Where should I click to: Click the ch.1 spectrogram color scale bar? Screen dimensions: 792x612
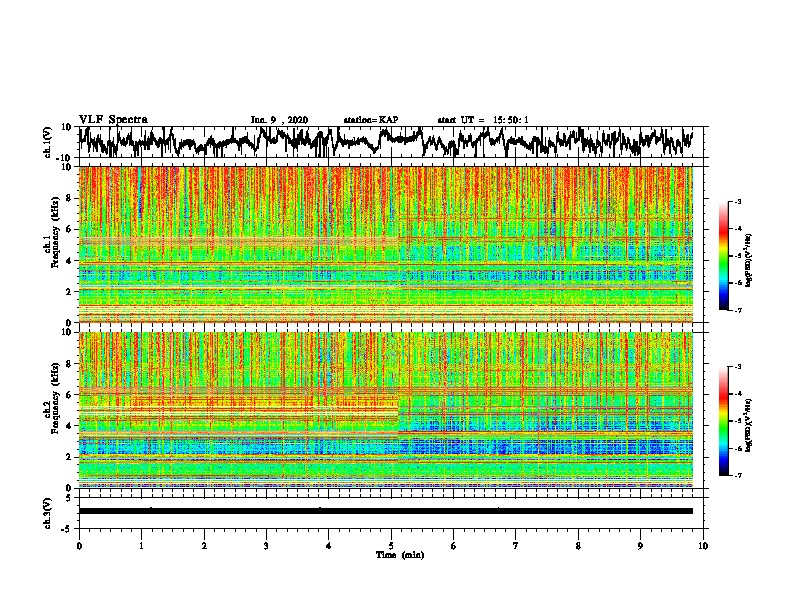pyautogui.click(x=723, y=256)
